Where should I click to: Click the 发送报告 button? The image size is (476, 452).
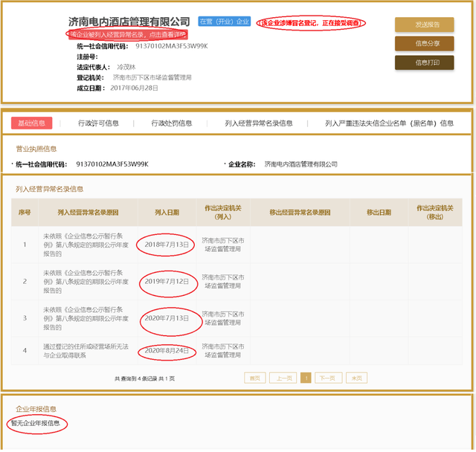coord(424,25)
